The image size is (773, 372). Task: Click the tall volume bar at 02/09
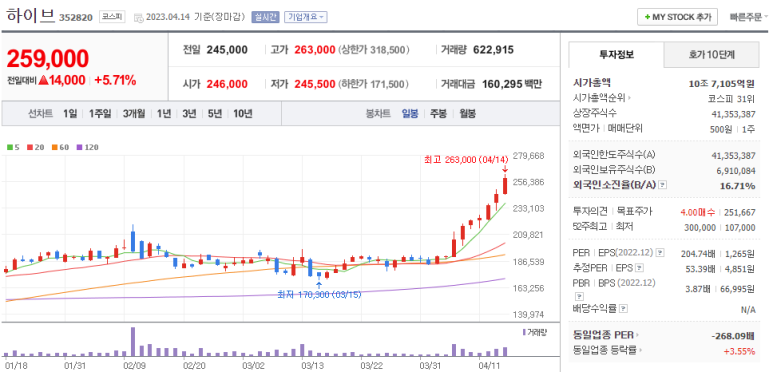pyautogui.click(x=133, y=341)
